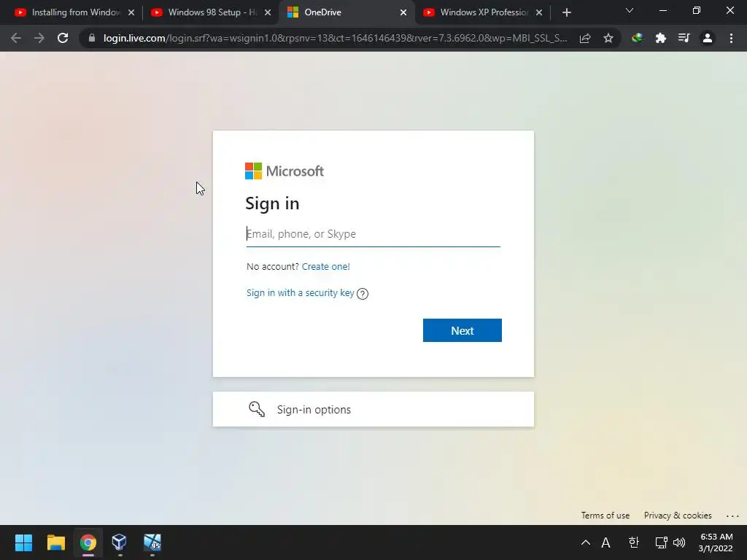Click the browser Back arrow
The width and height of the screenshot is (747, 560).
[16, 38]
